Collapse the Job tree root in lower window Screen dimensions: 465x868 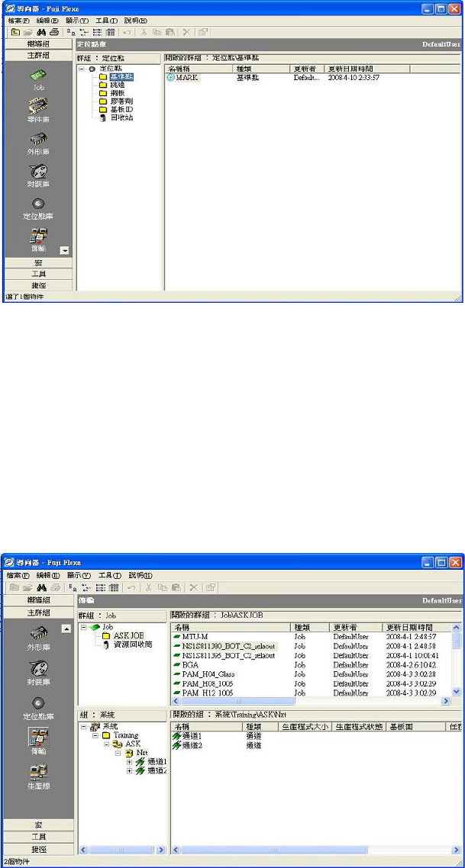tap(83, 627)
